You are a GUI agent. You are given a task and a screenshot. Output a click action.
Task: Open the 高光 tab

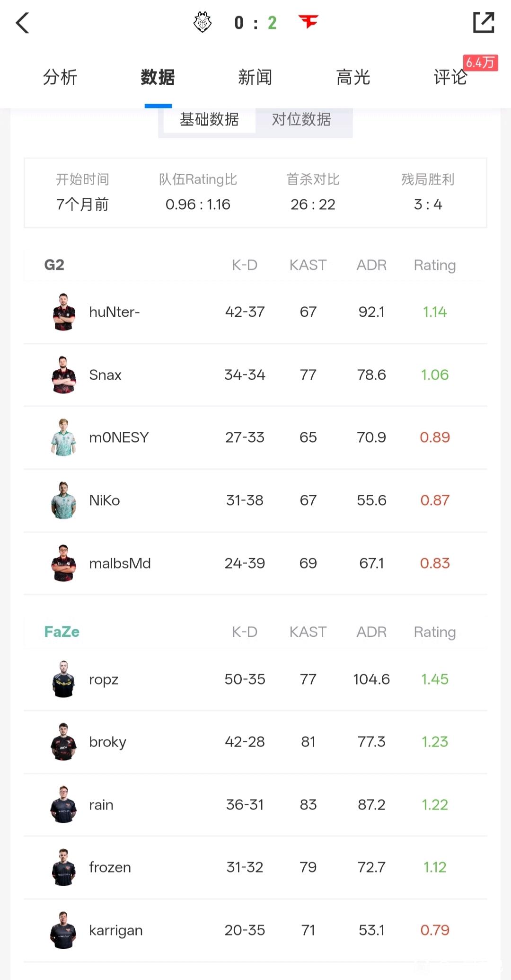coord(353,77)
